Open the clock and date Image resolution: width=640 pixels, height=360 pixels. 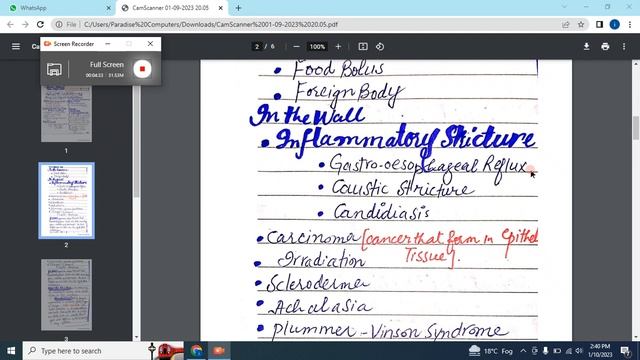(x=600, y=351)
